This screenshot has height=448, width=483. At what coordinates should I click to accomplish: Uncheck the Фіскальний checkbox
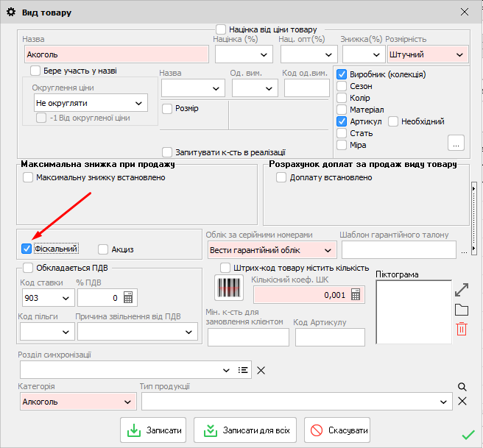(x=27, y=249)
